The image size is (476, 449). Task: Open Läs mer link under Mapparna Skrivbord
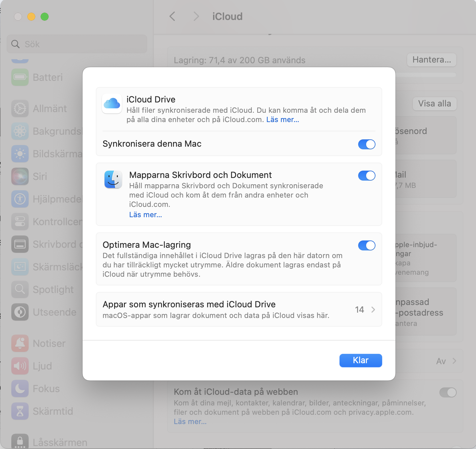[145, 215]
